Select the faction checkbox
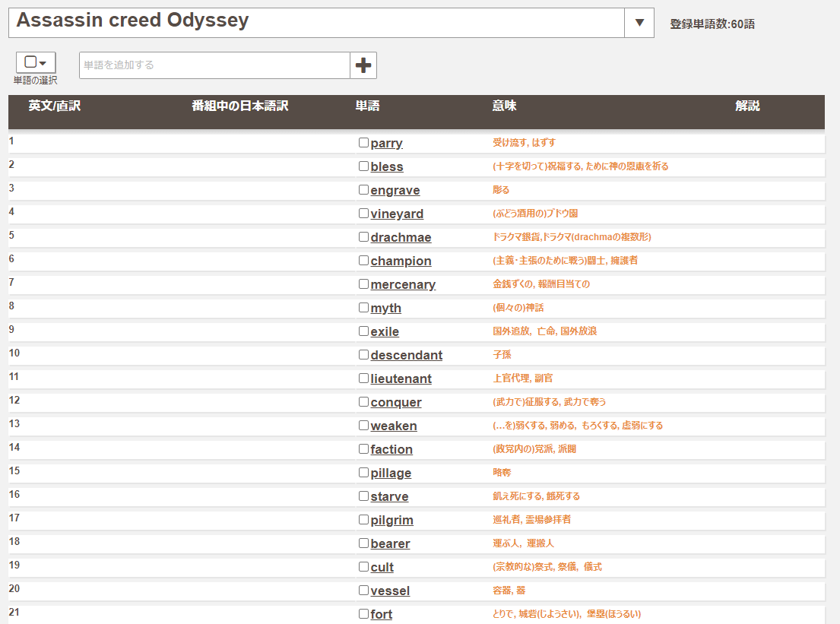 coord(364,449)
